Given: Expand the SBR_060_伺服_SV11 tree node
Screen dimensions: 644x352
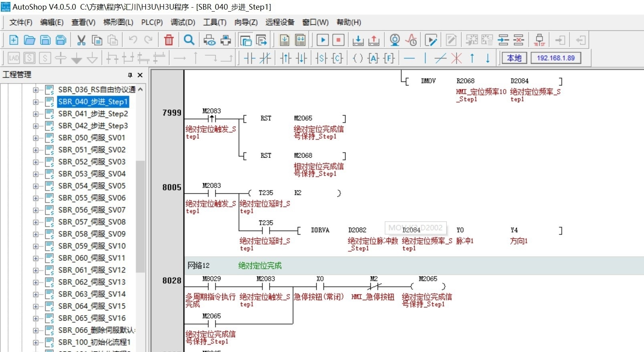Looking at the screenshot, I should [36, 258].
